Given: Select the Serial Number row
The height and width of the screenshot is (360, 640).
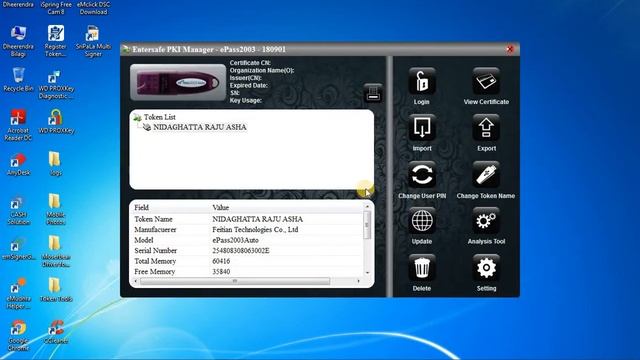Looking at the screenshot, I should (x=247, y=251).
